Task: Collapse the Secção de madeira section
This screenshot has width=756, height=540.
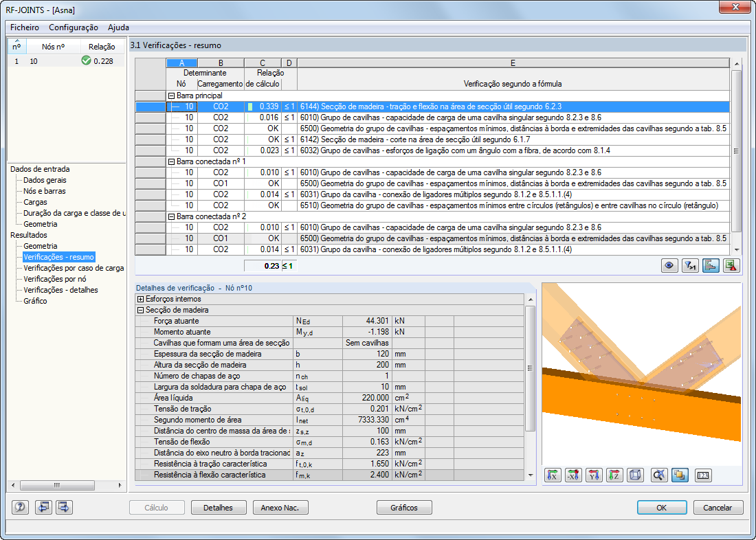Action: click(x=141, y=311)
